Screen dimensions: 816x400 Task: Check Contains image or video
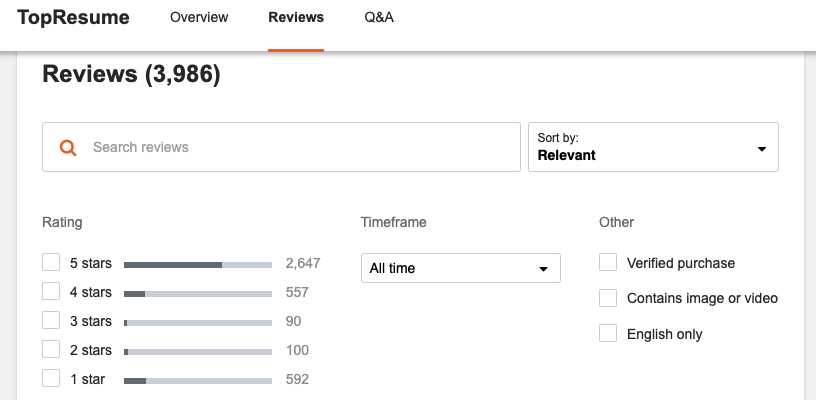(608, 298)
